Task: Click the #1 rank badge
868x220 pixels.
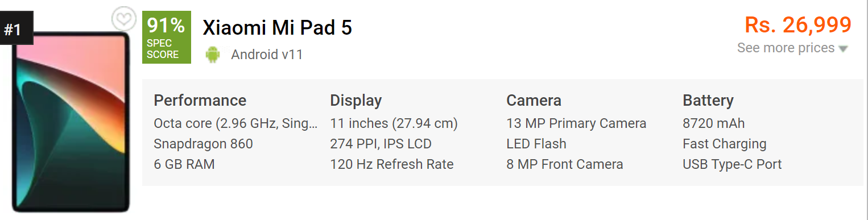Action: pyautogui.click(x=13, y=30)
